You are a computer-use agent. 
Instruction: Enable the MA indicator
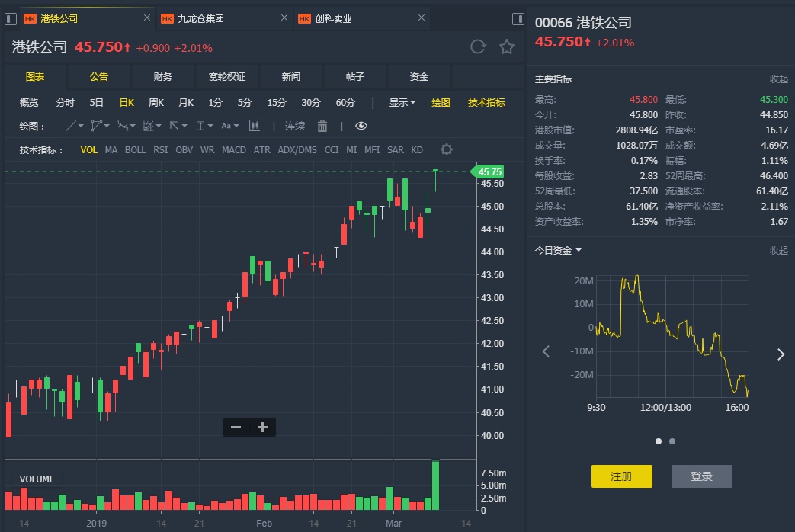tap(111, 150)
